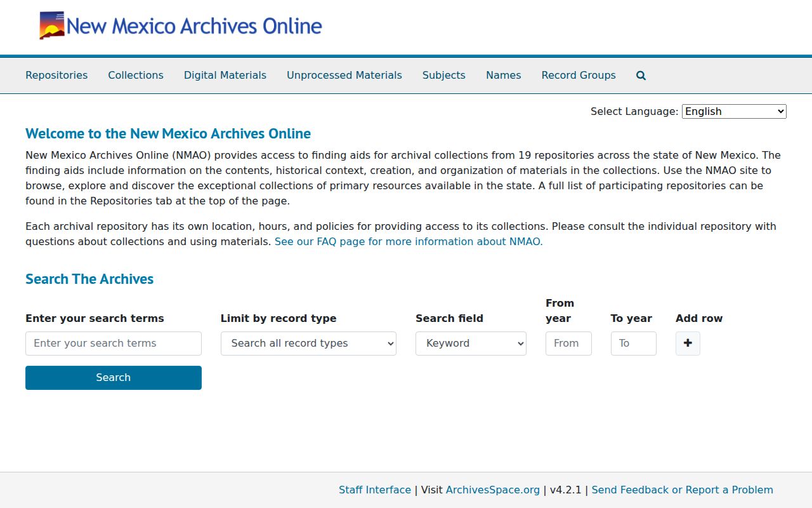Click the Search field label
This screenshot has height=508, width=812.
tap(449, 318)
